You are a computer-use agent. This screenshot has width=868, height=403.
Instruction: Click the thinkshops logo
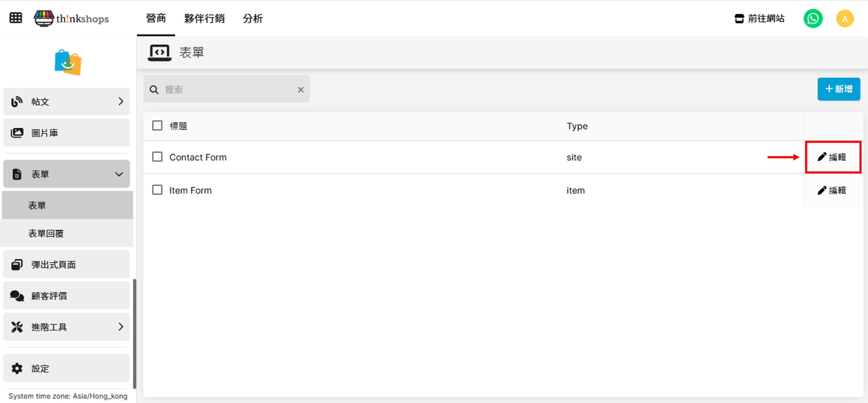(71, 18)
